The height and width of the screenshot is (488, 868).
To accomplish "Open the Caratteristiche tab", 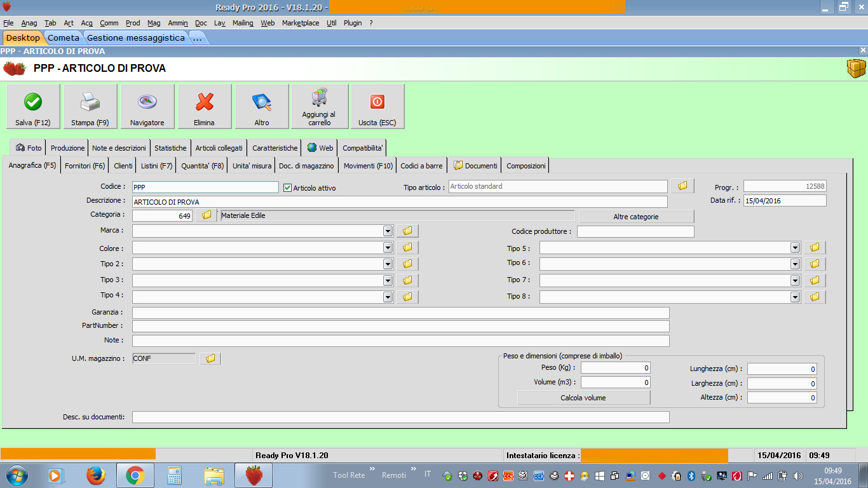I will pyautogui.click(x=275, y=148).
